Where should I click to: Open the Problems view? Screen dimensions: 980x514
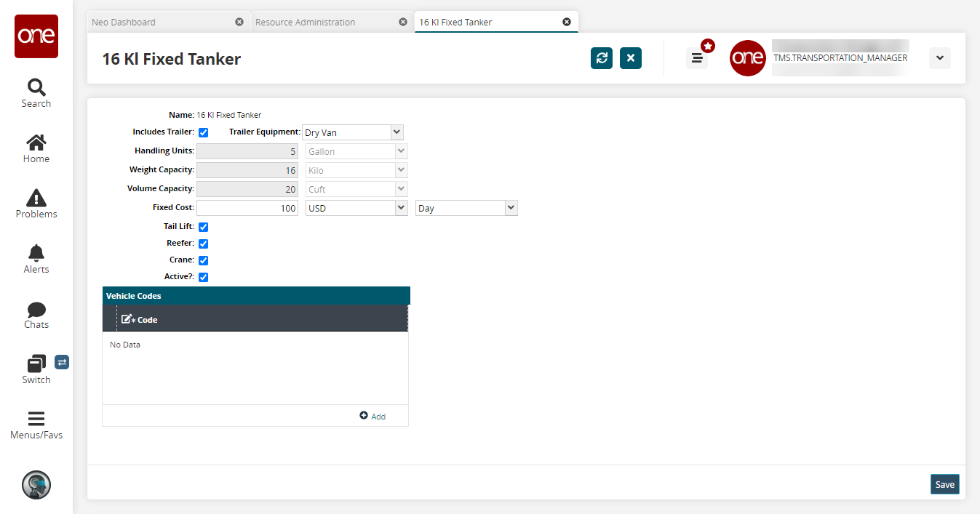tap(36, 204)
